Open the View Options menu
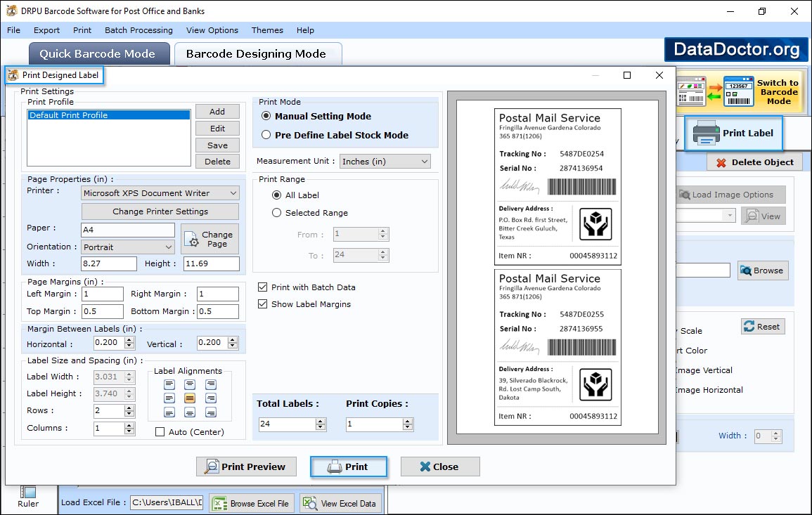This screenshot has height=515, width=812. coord(212,30)
